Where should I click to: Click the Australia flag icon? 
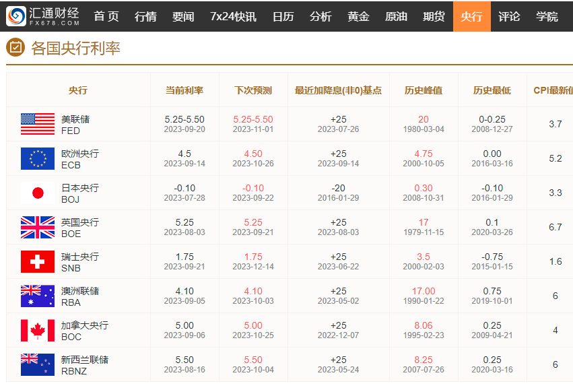38,296
